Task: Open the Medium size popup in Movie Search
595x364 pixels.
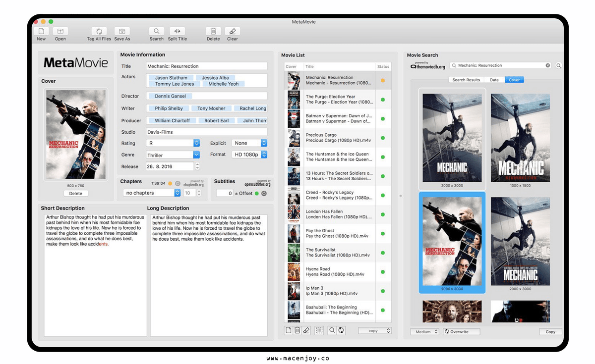Action: [424, 332]
